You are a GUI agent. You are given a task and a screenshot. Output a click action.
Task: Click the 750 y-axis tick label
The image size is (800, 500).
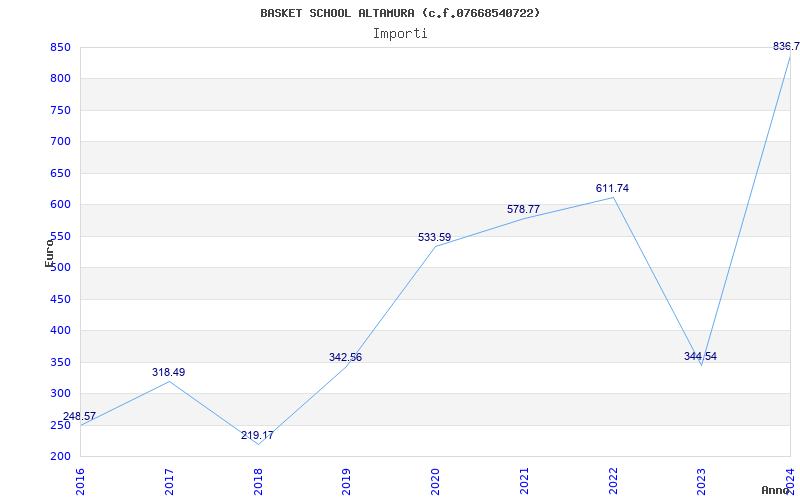pyautogui.click(x=60, y=110)
